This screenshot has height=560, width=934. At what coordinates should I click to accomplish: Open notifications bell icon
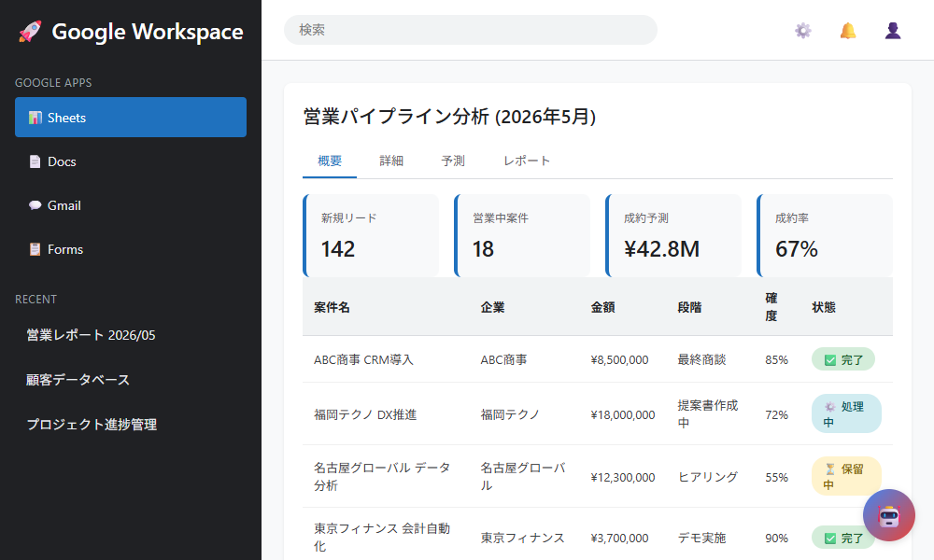[x=848, y=31]
